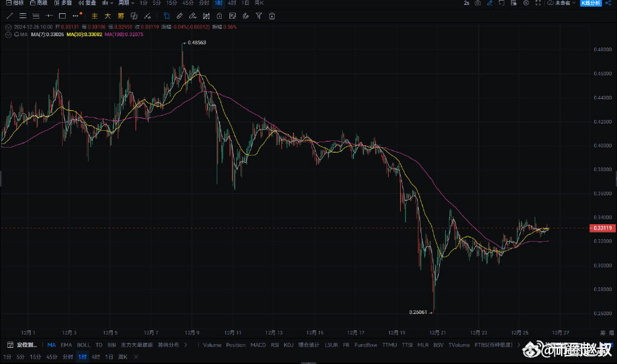Switch to 15分 period in top bar
Image resolution: width=617 pixels, height=364 pixels.
pyautogui.click(x=172, y=3)
